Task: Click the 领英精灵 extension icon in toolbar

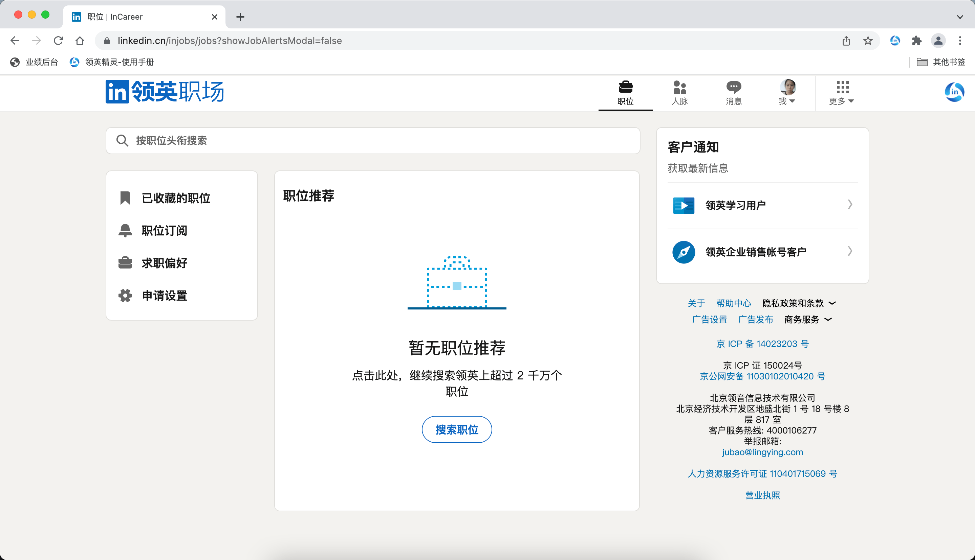Action: coord(895,40)
